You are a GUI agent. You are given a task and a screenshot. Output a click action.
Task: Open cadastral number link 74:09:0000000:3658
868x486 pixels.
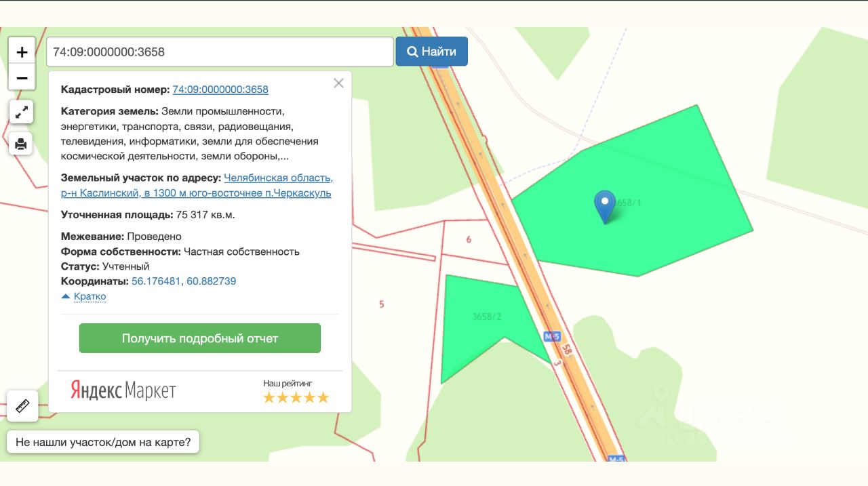point(220,89)
